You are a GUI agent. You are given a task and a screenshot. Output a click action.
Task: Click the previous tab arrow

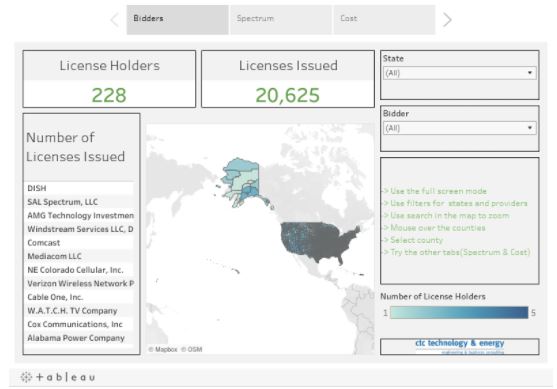pyautogui.click(x=115, y=20)
